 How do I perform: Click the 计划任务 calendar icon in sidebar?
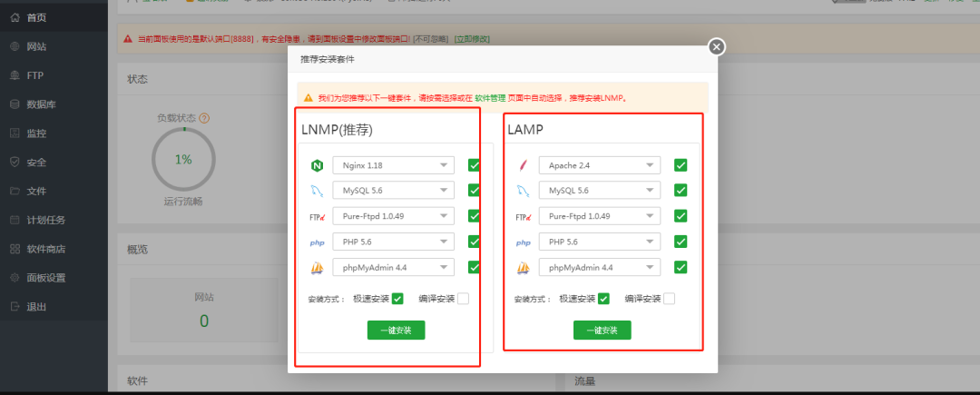[15, 220]
